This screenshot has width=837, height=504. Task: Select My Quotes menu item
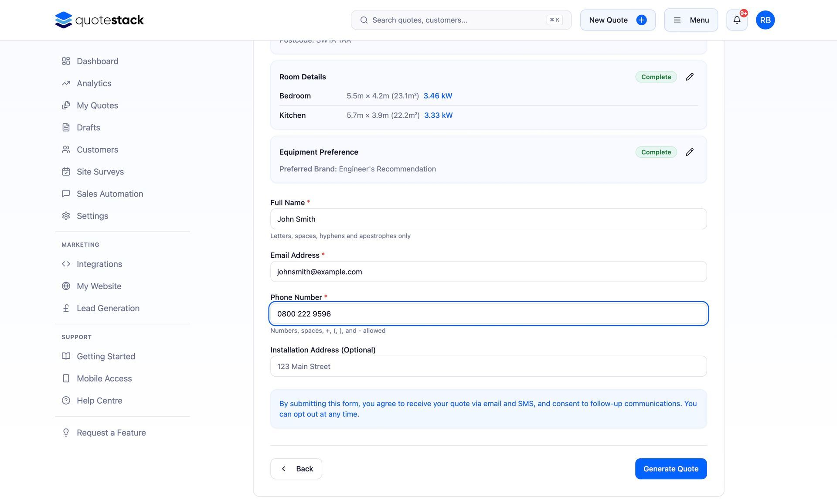[97, 106]
